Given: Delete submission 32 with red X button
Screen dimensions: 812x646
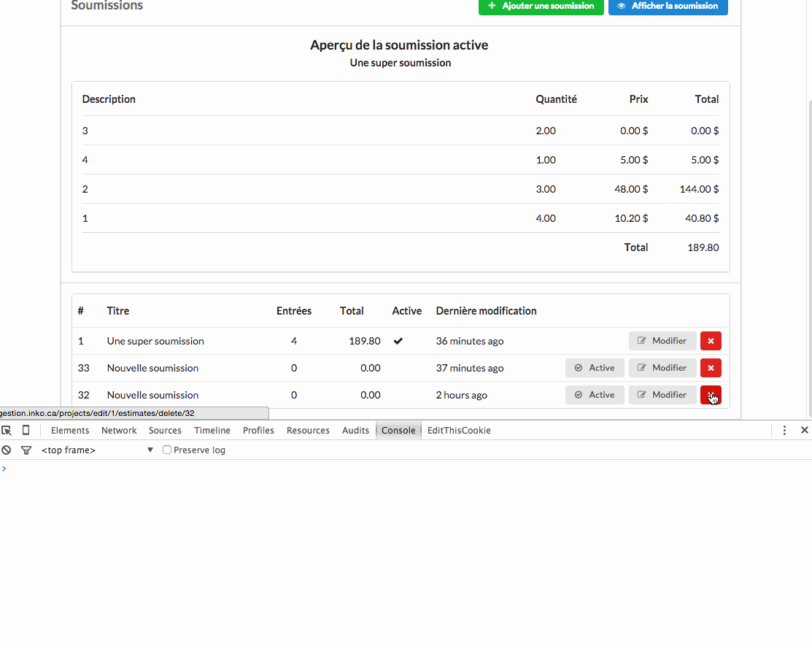Looking at the screenshot, I should pyautogui.click(x=711, y=395).
